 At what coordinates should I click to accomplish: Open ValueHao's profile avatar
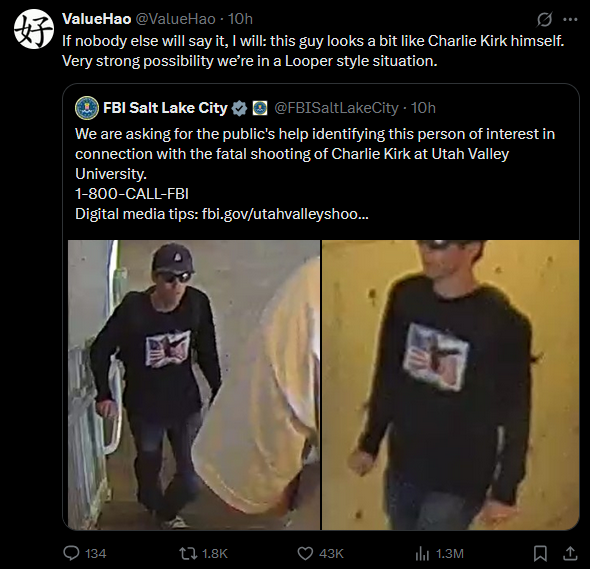click(34, 29)
